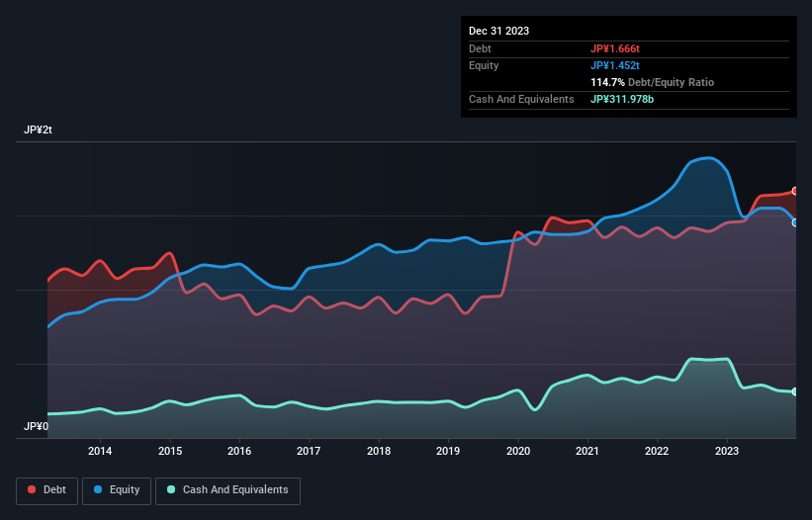Image resolution: width=812 pixels, height=520 pixels.
Task: Click the 2020 x-axis label
Action: [518, 451]
